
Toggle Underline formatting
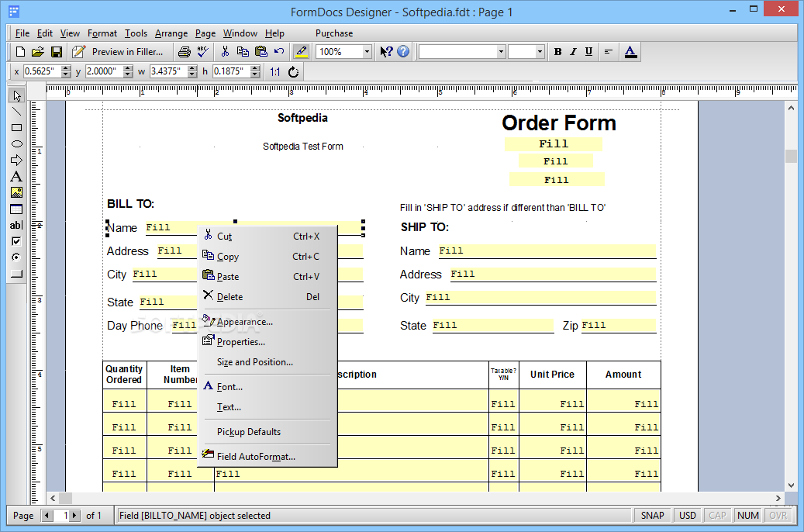tap(588, 52)
